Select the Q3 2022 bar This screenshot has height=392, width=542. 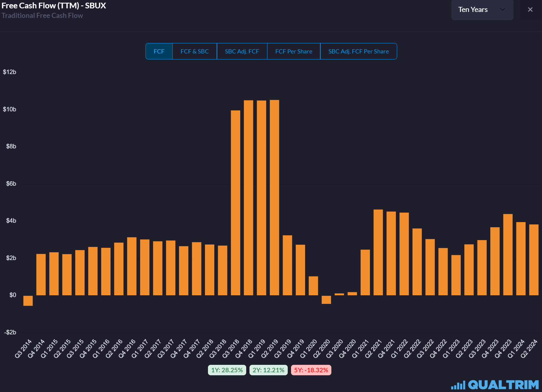pos(430,267)
